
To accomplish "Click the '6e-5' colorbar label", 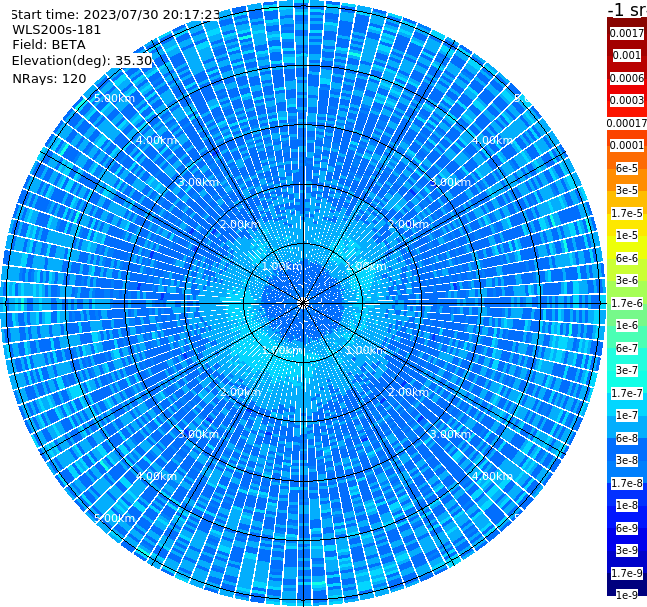I will point(627,168).
